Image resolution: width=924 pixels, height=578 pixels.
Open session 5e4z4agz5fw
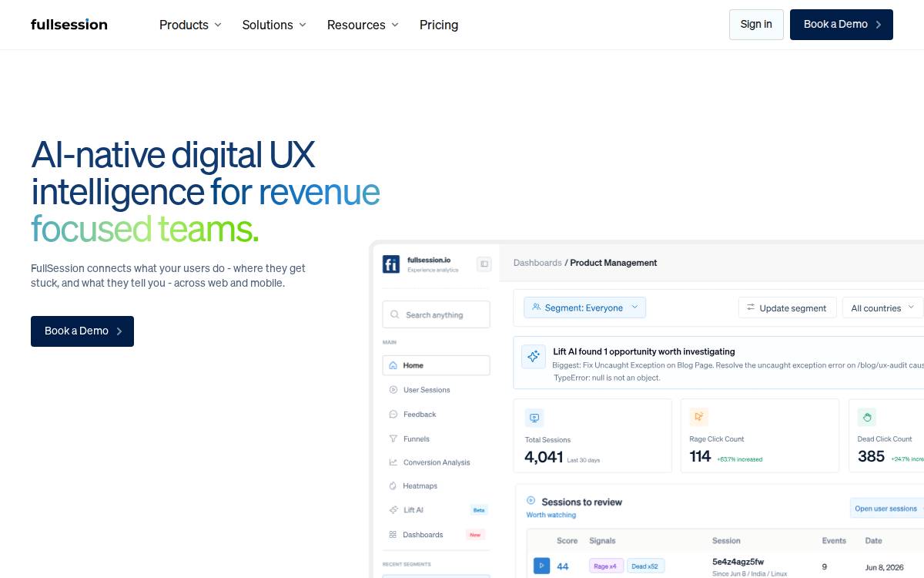(x=738, y=561)
